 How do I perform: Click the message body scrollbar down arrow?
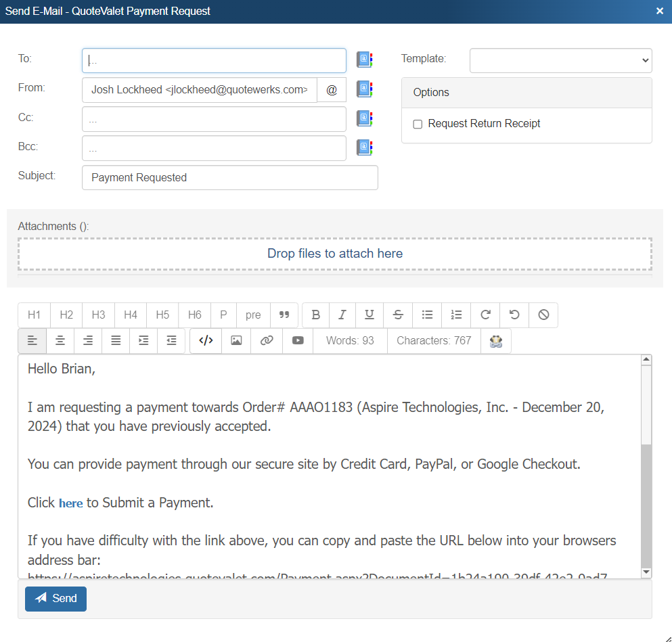pos(646,572)
